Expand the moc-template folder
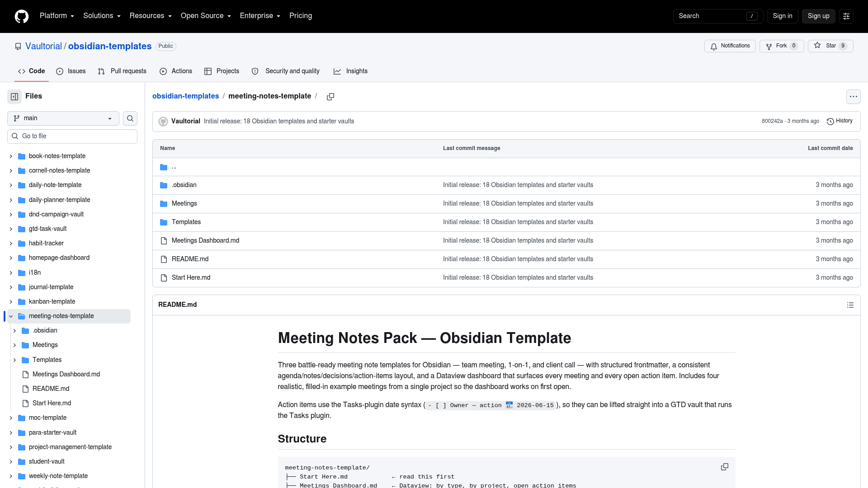Image resolution: width=868 pixels, height=488 pixels. tap(11, 418)
